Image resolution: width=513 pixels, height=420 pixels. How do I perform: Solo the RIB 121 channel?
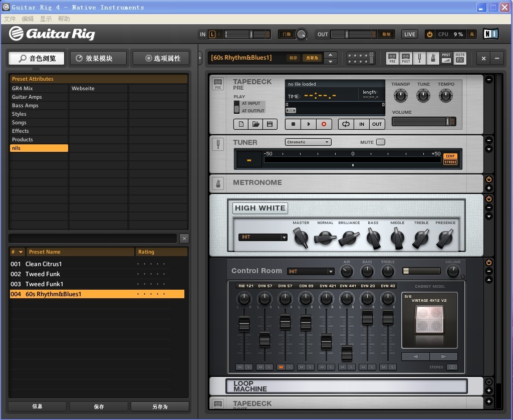coord(248,367)
